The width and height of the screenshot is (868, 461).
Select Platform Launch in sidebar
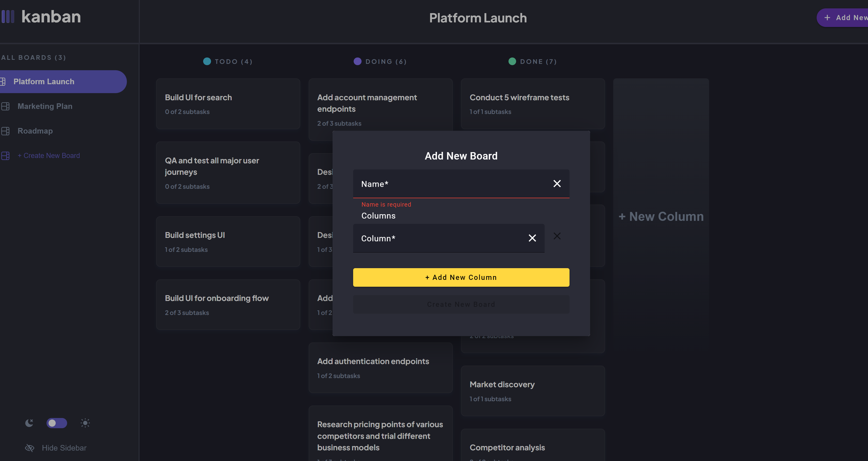point(44,82)
